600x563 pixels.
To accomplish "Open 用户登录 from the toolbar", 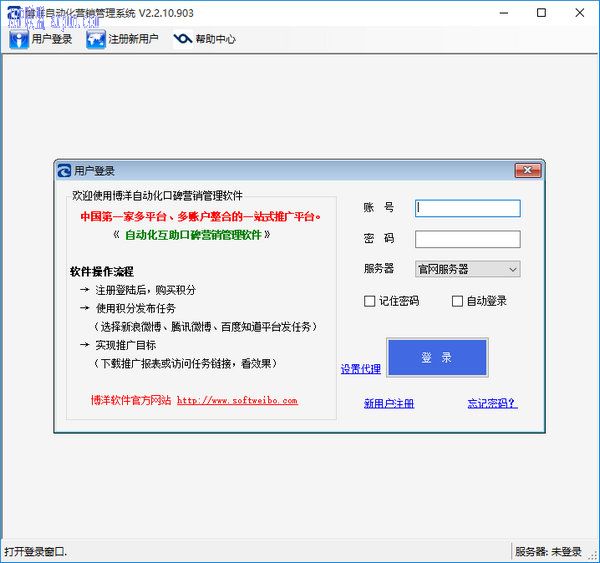I will tap(41, 39).
